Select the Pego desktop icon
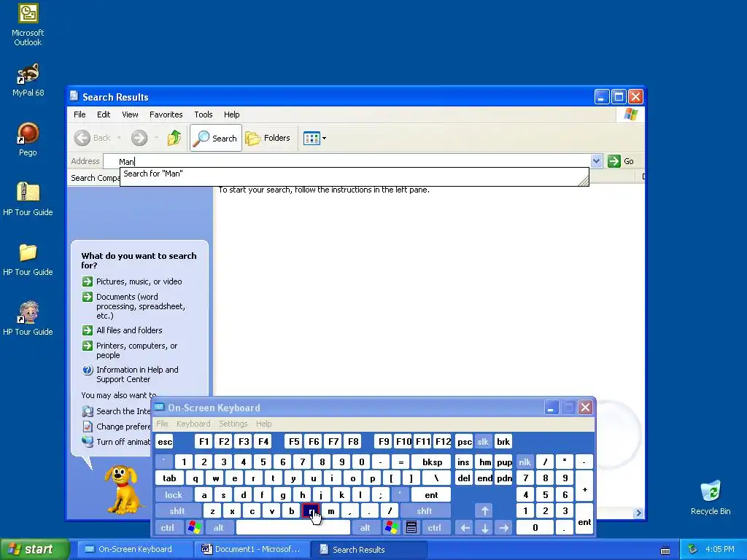Image resolution: width=747 pixels, height=560 pixels. pyautogui.click(x=28, y=139)
